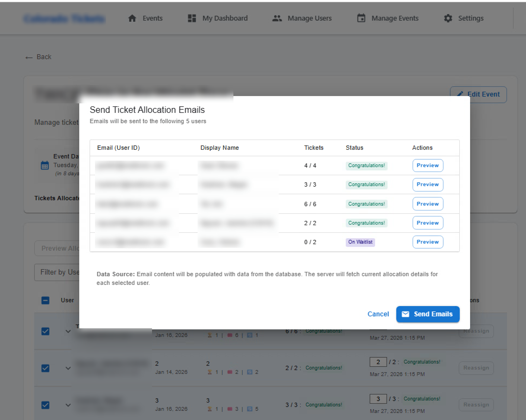Click the Events home icon
The image size is (526, 420).
132,18
